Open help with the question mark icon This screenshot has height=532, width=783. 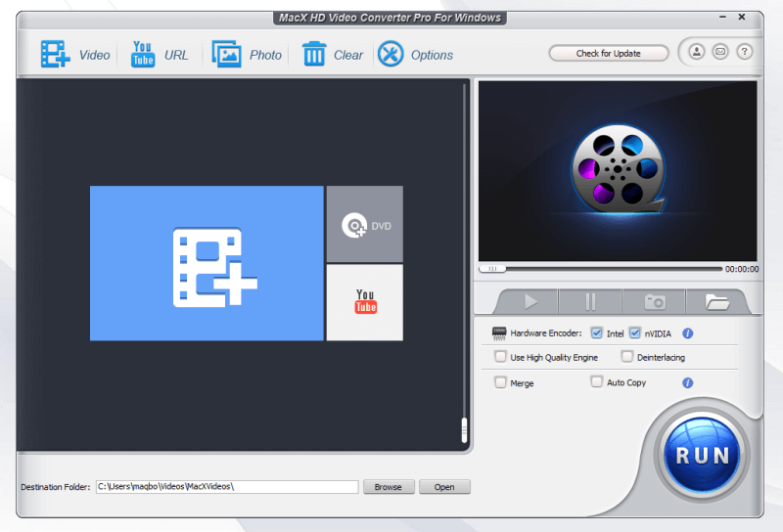tap(744, 52)
